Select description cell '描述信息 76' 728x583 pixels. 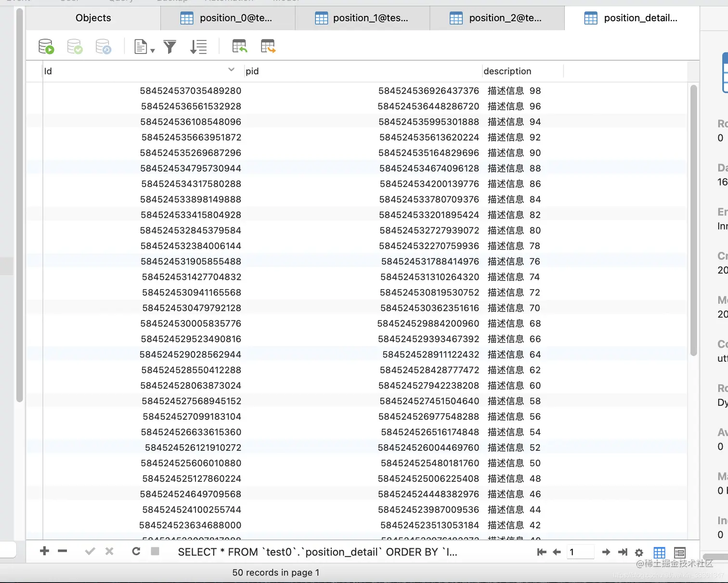tap(523, 261)
